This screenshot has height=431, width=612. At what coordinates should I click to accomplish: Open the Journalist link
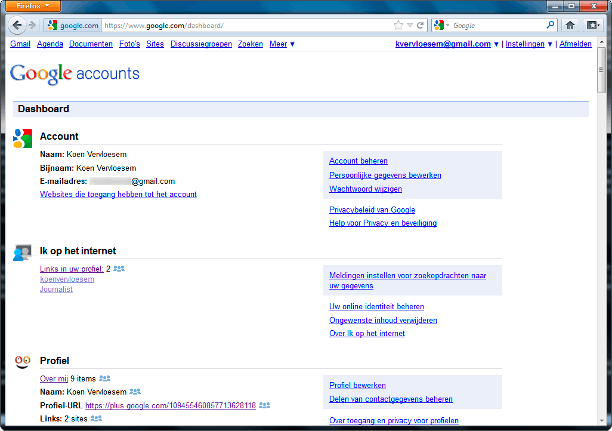[x=56, y=289]
